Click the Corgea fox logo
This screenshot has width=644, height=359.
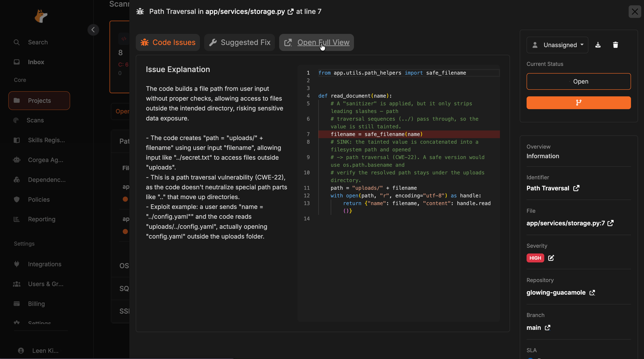pyautogui.click(x=41, y=16)
